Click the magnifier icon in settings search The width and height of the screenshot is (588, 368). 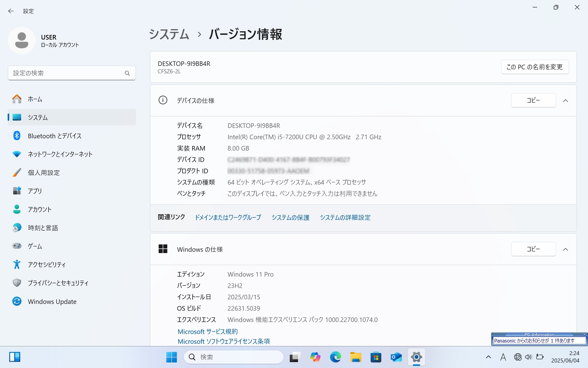click(127, 73)
